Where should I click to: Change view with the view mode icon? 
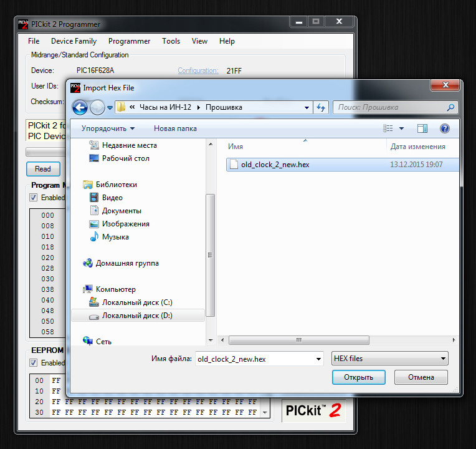(388, 128)
